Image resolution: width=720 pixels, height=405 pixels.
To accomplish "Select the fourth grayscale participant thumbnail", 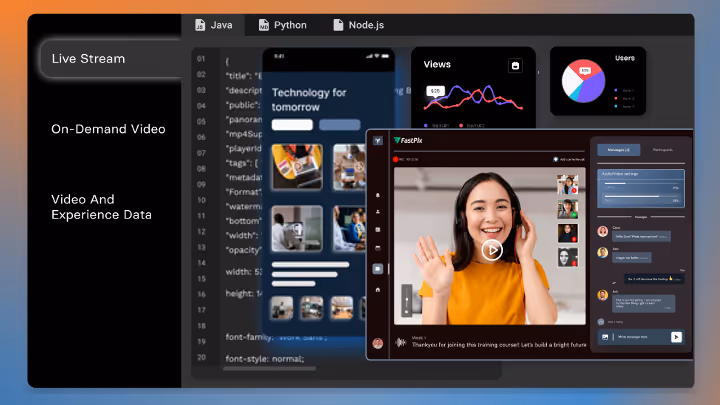I will (568, 257).
